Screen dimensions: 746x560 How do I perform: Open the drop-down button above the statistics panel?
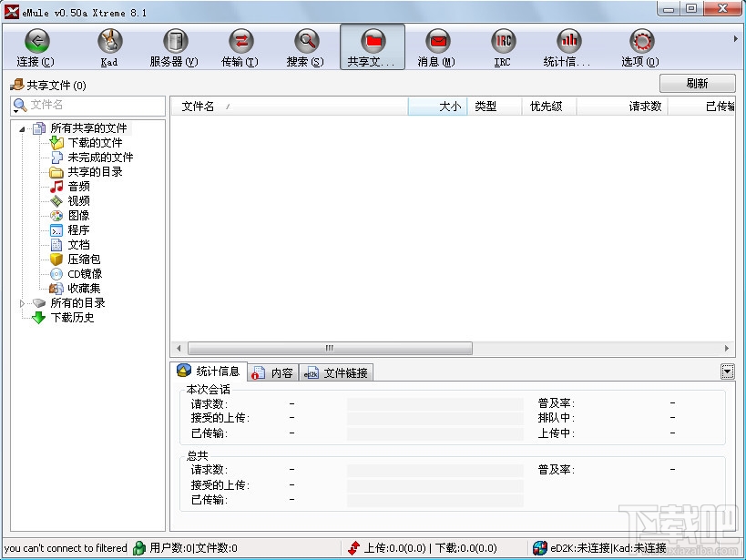726,371
